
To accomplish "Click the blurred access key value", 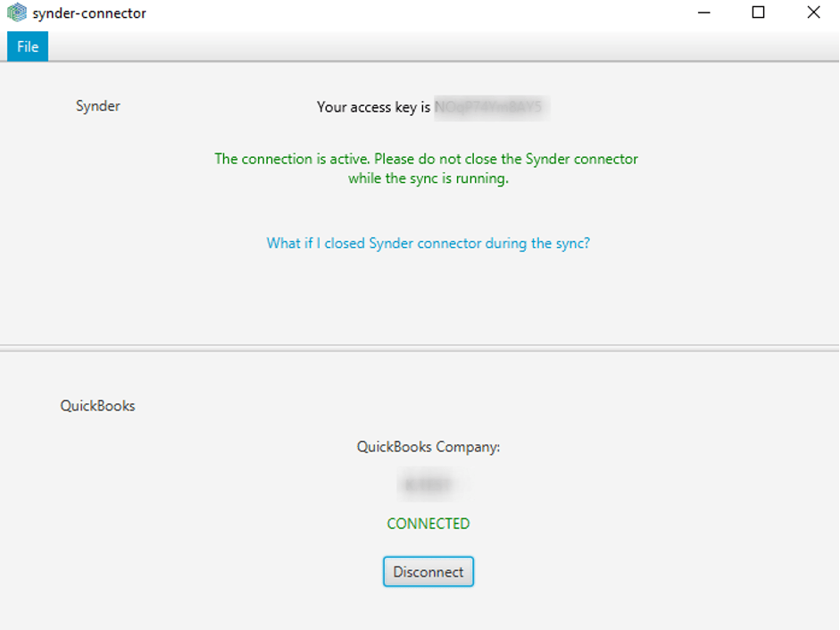I will pos(491,107).
